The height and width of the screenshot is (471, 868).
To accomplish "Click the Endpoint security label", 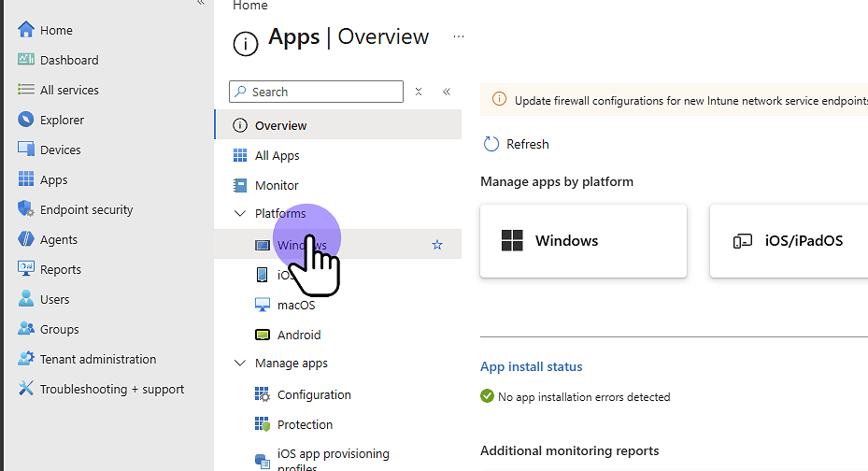I will pyautogui.click(x=86, y=209).
